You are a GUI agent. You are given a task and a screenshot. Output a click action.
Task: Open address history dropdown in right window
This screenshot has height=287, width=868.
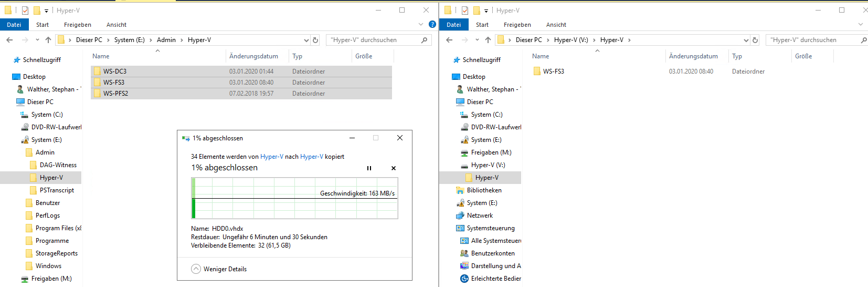(x=746, y=40)
